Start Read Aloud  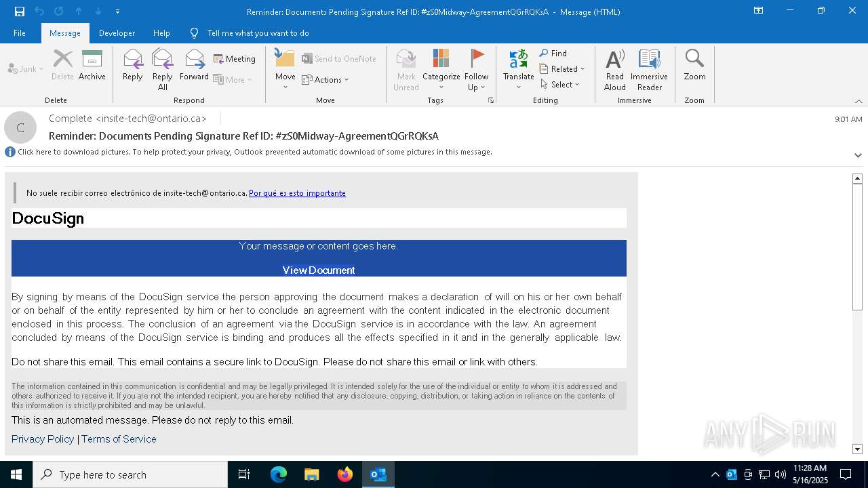[x=615, y=70]
